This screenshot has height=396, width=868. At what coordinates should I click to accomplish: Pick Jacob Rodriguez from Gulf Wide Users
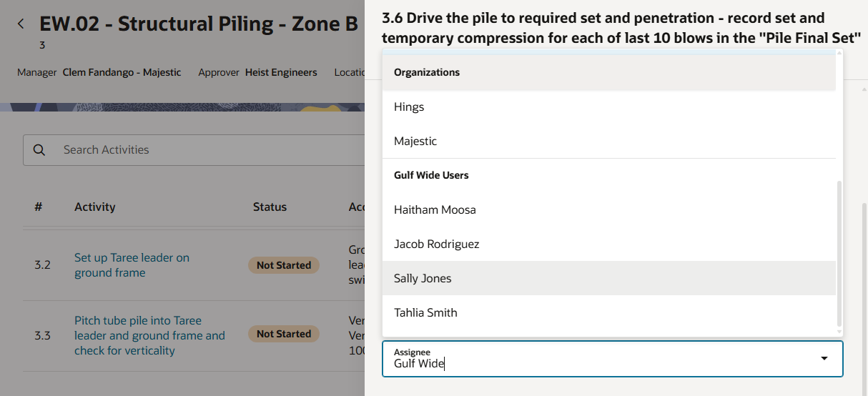tap(436, 244)
